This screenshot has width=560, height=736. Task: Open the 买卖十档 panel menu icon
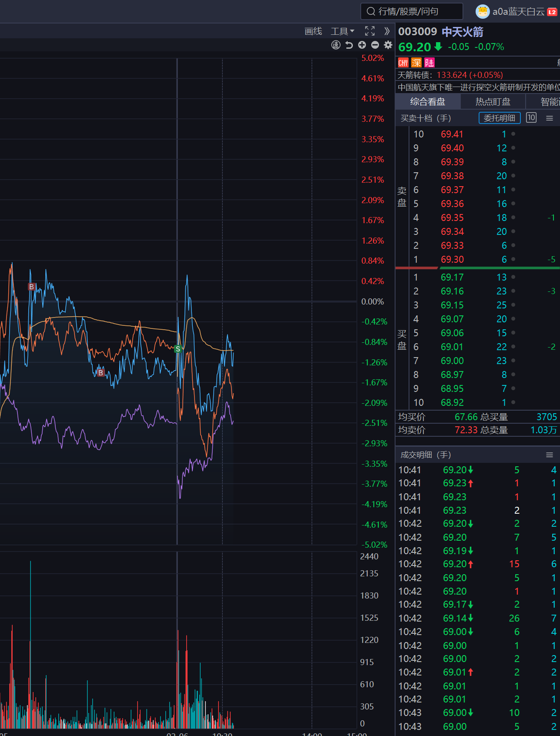549,118
